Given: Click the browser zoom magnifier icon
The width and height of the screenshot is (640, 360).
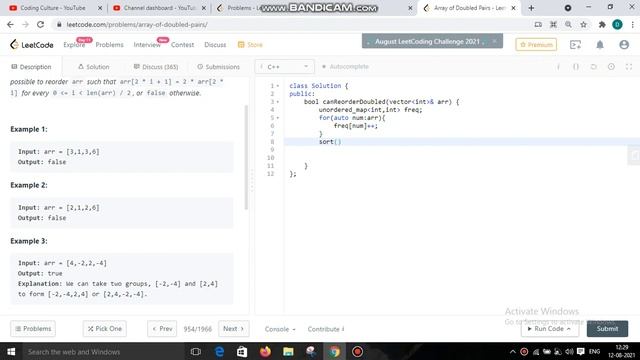Looking at the screenshot, I should point(568,24).
